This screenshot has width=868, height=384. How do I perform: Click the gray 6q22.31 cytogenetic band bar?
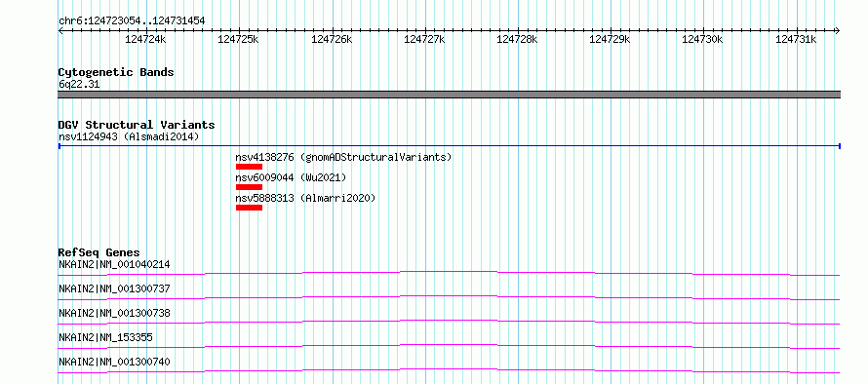tap(449, 95)
